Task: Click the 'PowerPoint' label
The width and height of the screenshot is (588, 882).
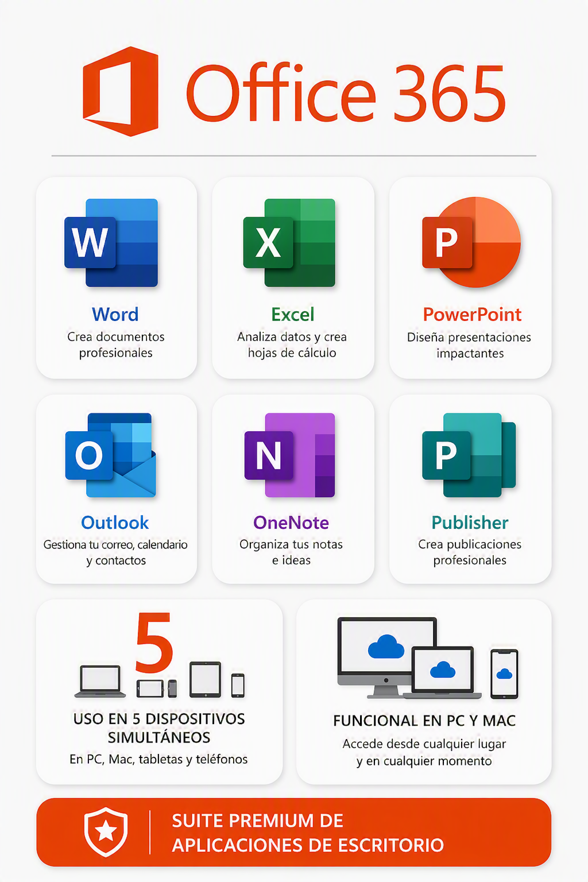Action: tap(472, 315)
